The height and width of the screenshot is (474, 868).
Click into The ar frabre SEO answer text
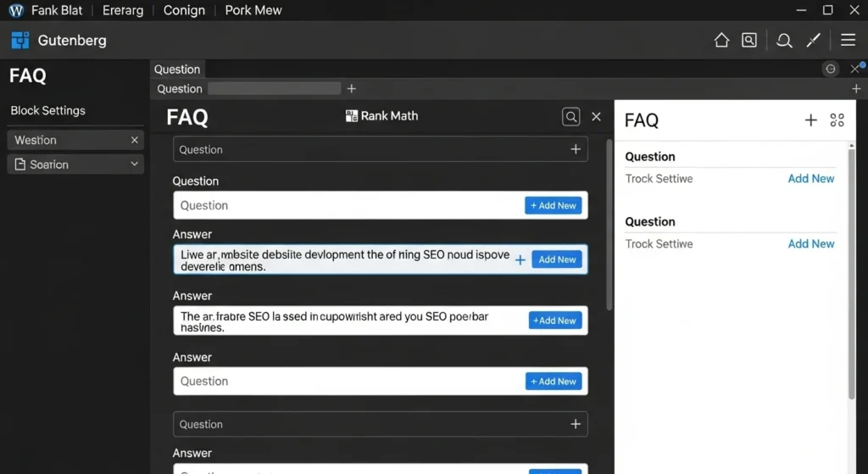pos(334,321)
